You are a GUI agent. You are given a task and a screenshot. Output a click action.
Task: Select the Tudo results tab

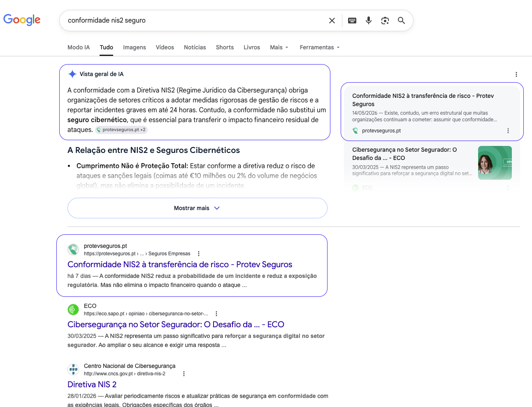107,47
